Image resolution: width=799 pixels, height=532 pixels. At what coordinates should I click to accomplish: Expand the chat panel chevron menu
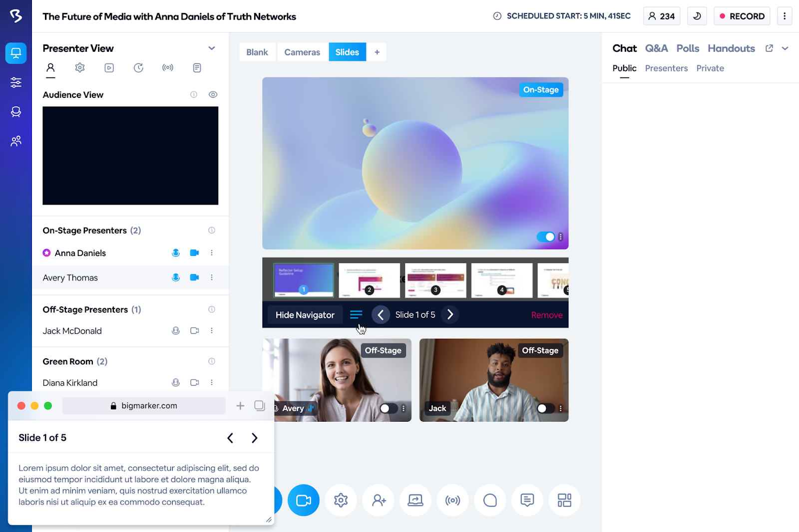785,48
